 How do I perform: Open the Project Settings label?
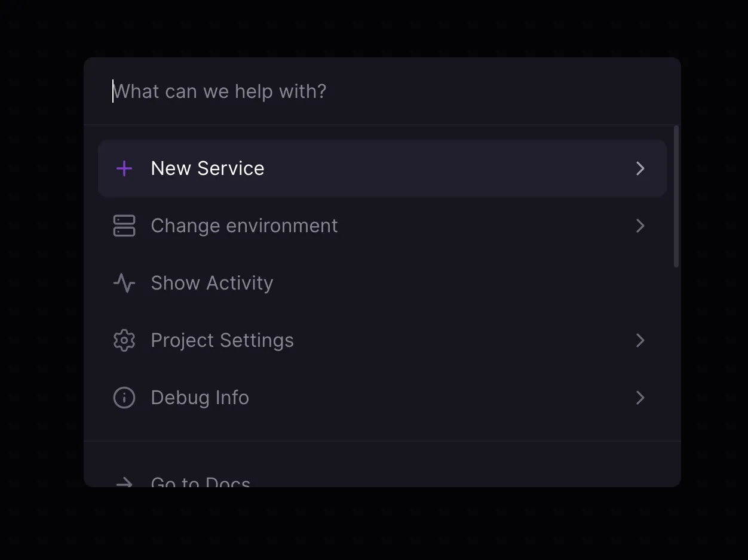222,340
